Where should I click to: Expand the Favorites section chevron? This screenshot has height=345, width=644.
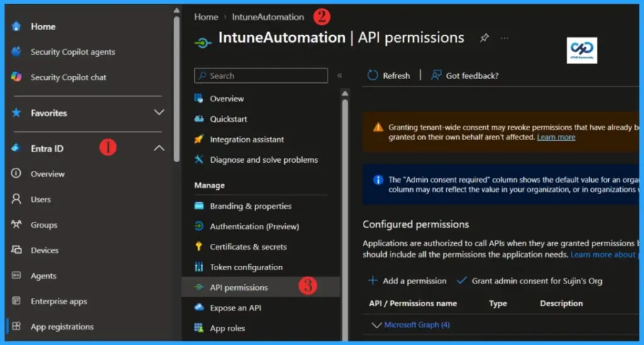click(x=159, y=112)
